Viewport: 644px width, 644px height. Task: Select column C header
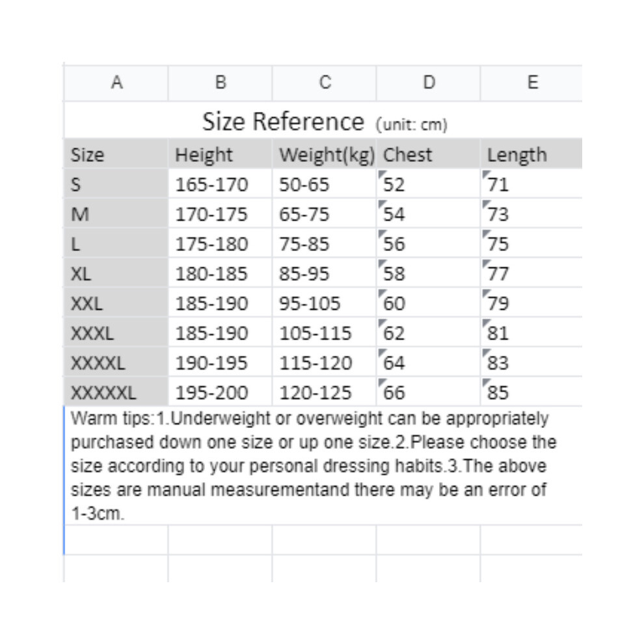(325, 83)
